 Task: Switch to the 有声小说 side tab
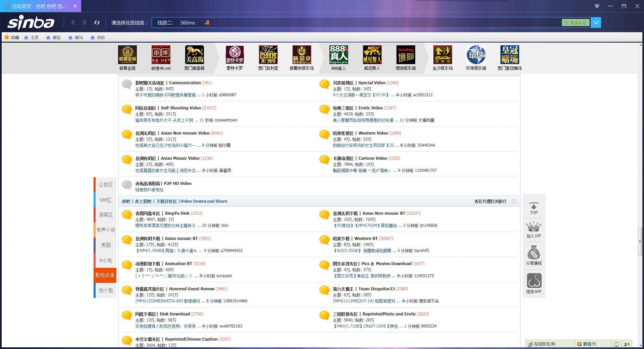(106, 230)
